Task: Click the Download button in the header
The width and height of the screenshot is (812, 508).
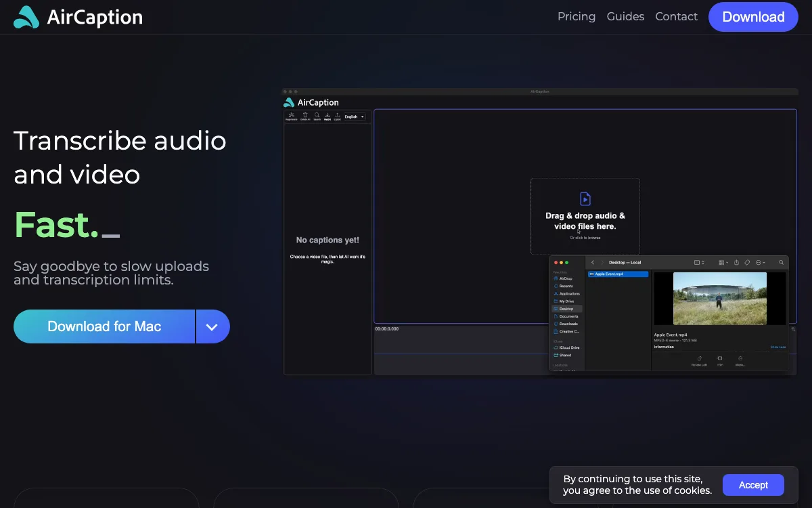Action: pos(753,17)
